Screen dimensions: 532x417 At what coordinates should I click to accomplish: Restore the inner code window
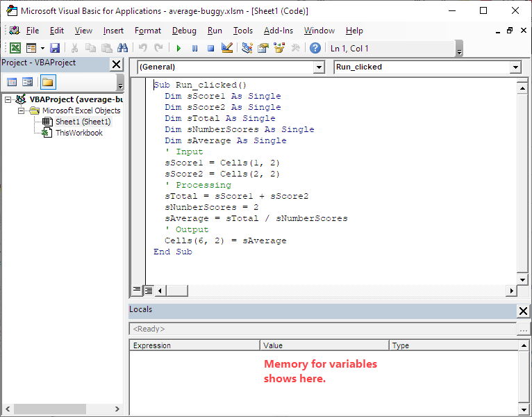tap(510, 31)
